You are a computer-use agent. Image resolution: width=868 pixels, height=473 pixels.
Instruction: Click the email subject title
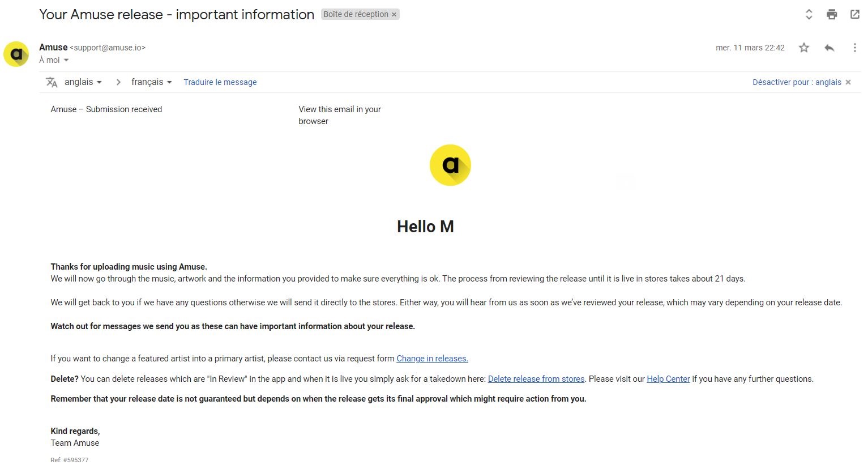point(177,15)
